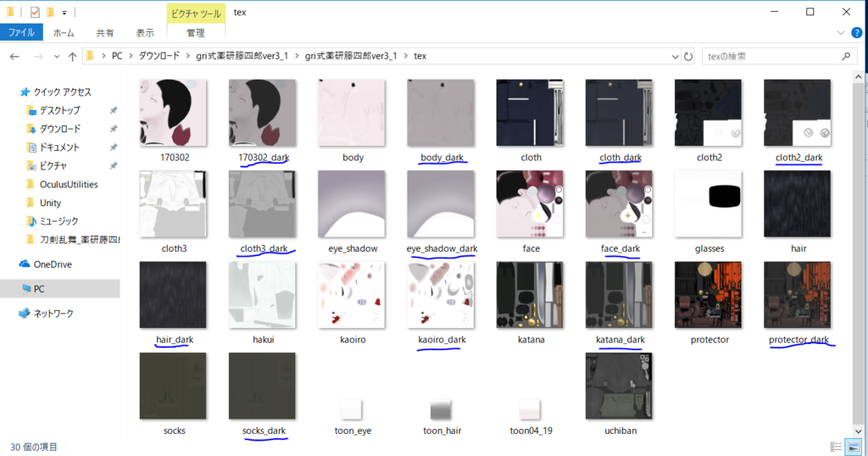Refresh the tex folder view
This screenshot has height=456, width=868.
[x=688, y=57]
